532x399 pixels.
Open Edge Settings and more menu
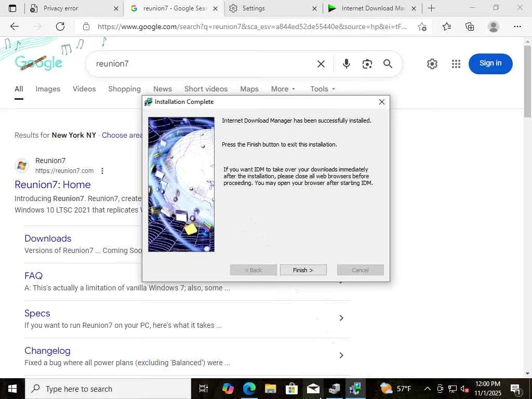(517, 26)
